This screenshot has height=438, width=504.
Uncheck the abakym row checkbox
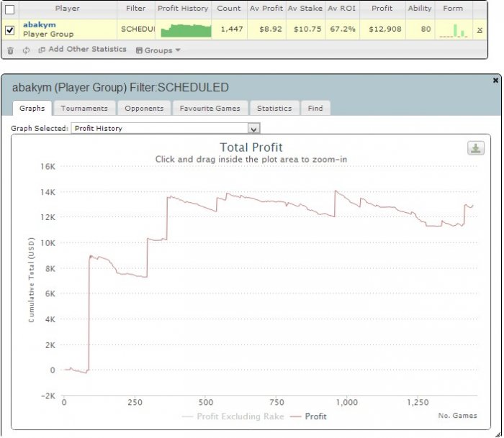[10, 30]
